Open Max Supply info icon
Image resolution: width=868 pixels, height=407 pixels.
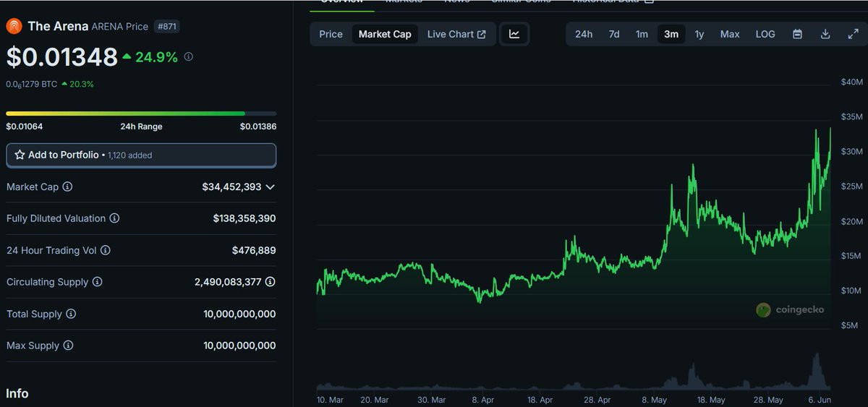point(68,346)
